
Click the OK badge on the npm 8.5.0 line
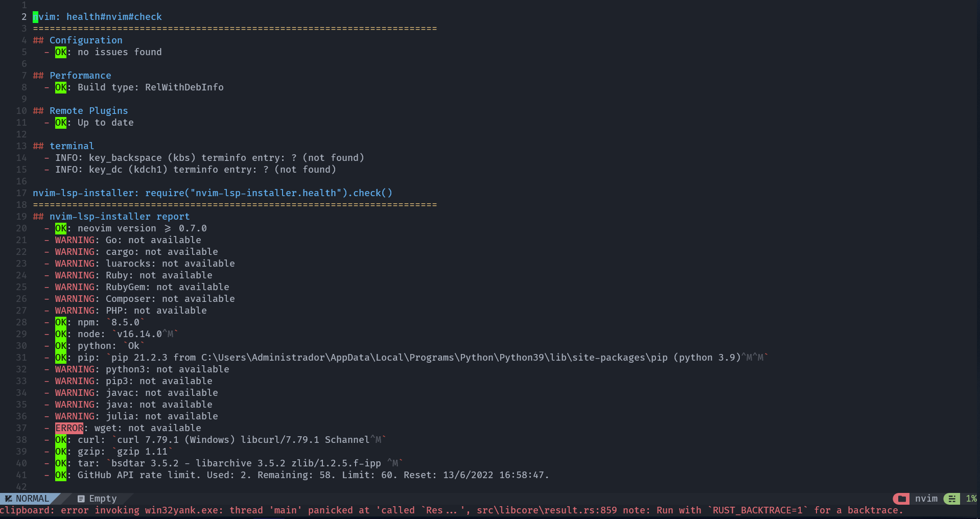60,322
